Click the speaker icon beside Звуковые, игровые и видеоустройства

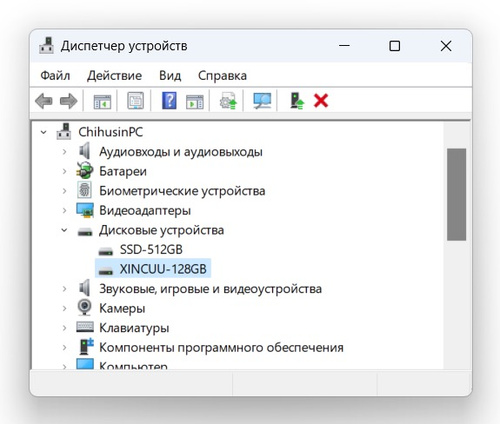pos(85,288)
